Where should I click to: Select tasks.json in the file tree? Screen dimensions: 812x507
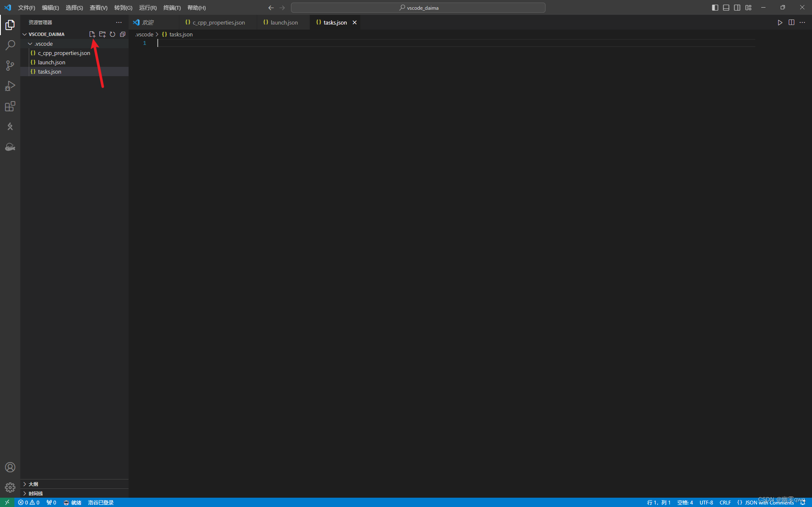74,72
